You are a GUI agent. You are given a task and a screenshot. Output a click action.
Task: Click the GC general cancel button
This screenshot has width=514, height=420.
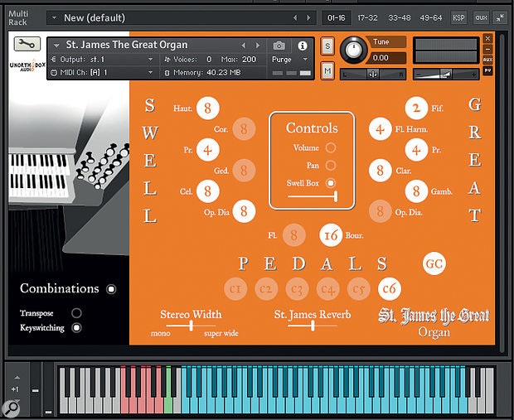tap(434, 263)
